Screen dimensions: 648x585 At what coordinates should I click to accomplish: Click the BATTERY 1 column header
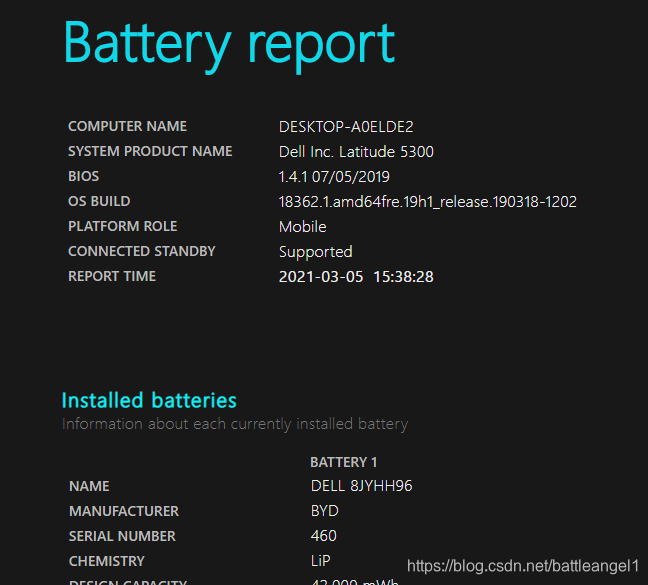[x=343, y=462]
